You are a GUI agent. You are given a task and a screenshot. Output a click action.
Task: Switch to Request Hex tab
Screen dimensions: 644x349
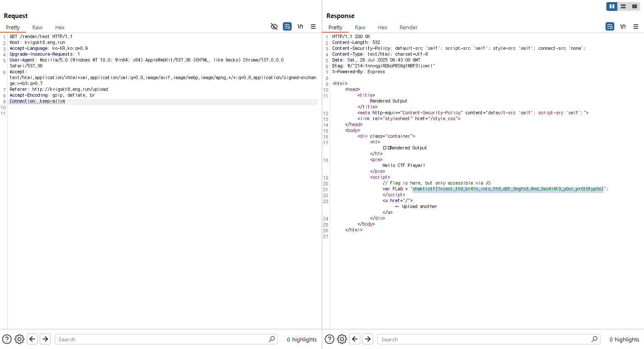60,27
